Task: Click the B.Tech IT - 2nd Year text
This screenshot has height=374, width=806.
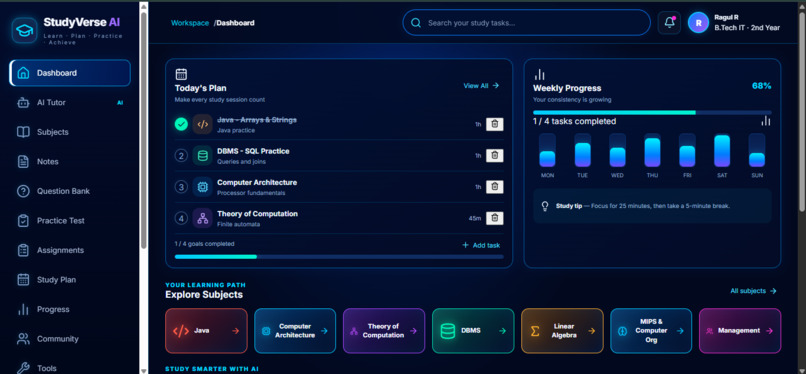Action: pos(747,28)
